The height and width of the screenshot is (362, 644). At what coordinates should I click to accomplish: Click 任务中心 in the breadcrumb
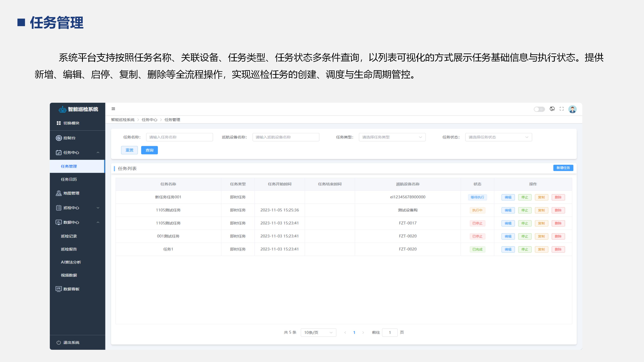pyautogui.click(x=149, y=120)
